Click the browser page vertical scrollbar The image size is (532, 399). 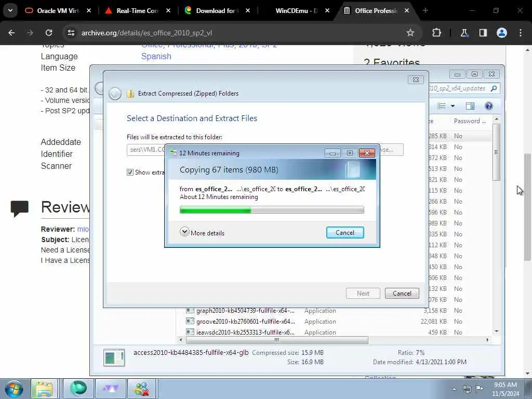[527, 207]
